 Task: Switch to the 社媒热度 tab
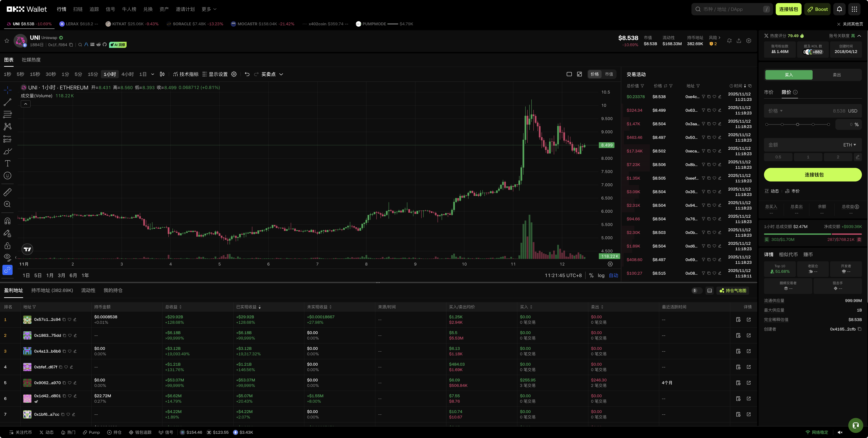coord(31,60)
